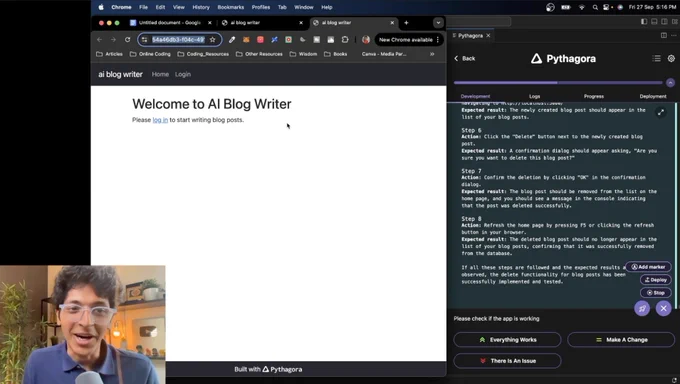Open Pythagora settings gear

671,59
